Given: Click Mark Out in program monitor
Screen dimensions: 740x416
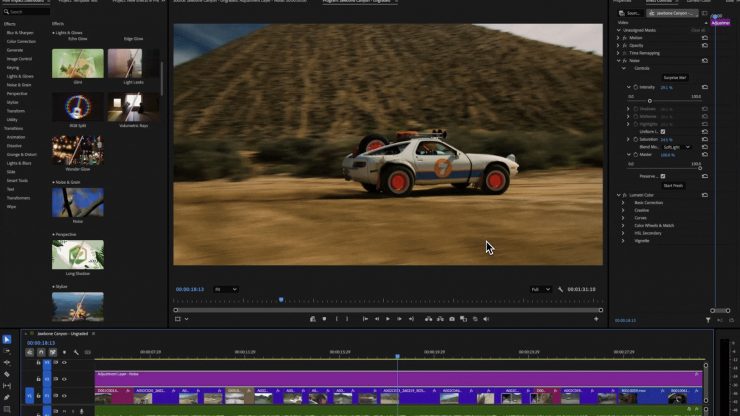Looking at the screenshot, I should [x=347, y=319].
